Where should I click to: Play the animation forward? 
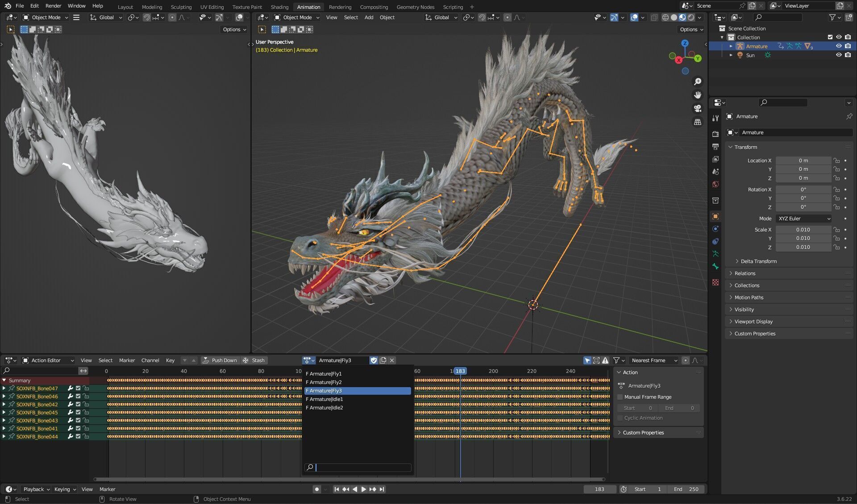[364, 489]
